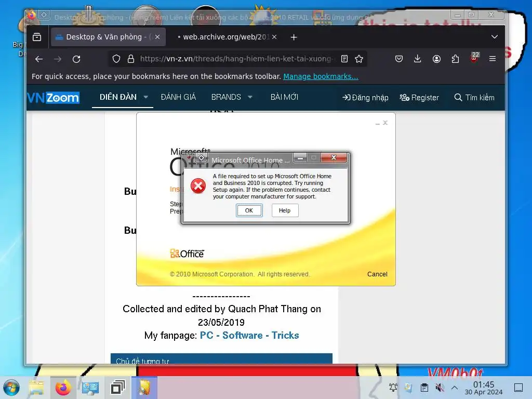Click the Office setup window minimize icon
The image size is (532, 399).
click(x=378, y=123)
